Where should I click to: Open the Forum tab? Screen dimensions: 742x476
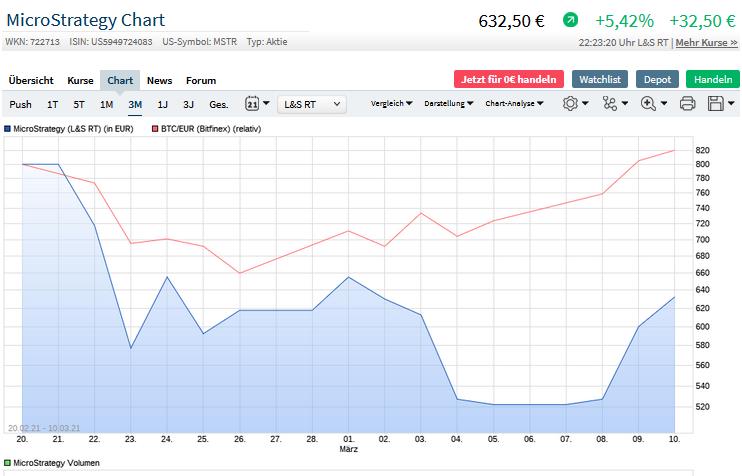pyautogui.click(x=200, y=80)
